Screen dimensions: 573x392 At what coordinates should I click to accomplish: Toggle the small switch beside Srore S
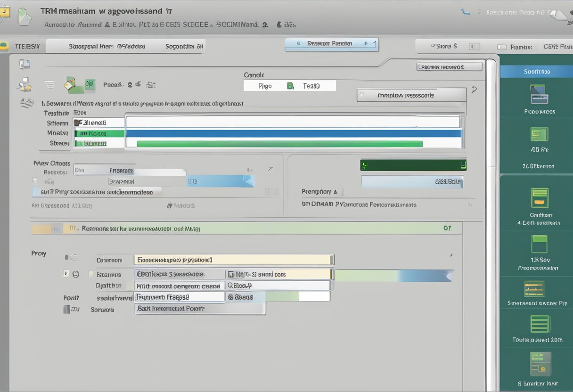(474, 47)
